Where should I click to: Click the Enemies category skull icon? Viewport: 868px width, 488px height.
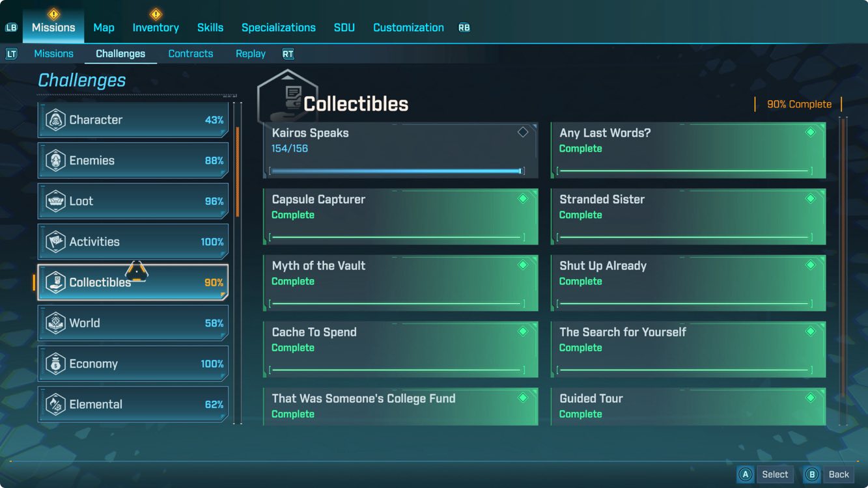click(55, 161)
